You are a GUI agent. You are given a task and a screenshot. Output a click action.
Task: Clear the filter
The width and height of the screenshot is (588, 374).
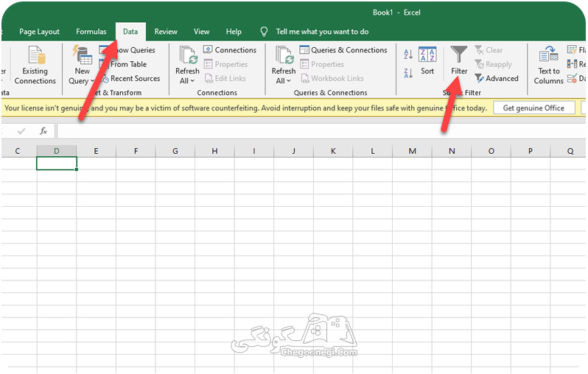click(x=489, y=50)
